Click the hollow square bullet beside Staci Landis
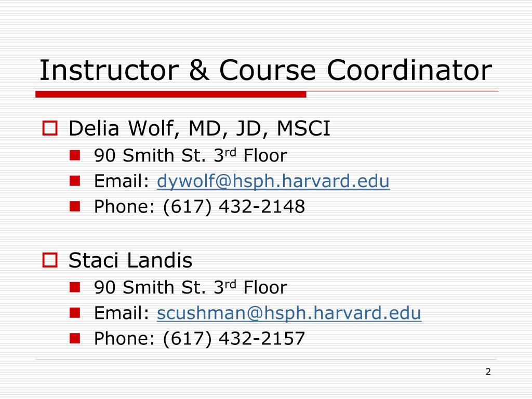Image resolution: width=532 pixels, height=399 pixels. point(50,260)
